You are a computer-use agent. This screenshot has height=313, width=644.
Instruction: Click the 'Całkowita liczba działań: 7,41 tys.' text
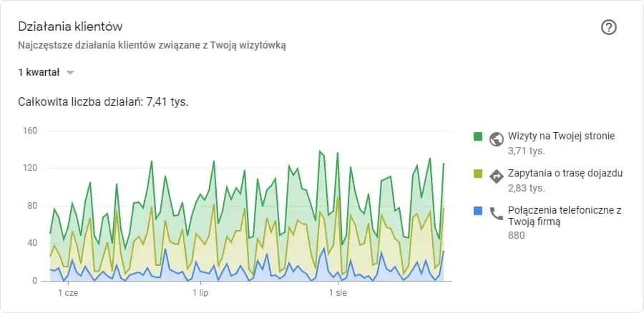click(x=104, y=102)
